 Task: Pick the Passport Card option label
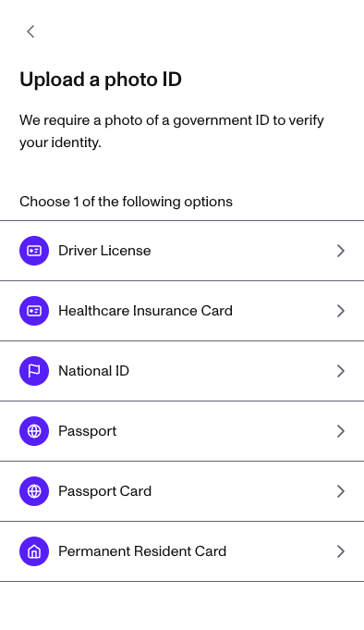tap(104, 491)
